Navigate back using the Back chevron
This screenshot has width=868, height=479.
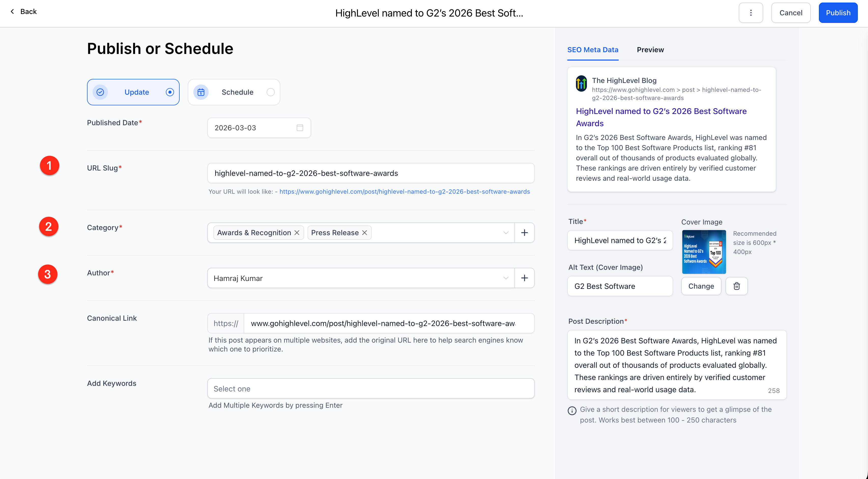pos(12,11)
